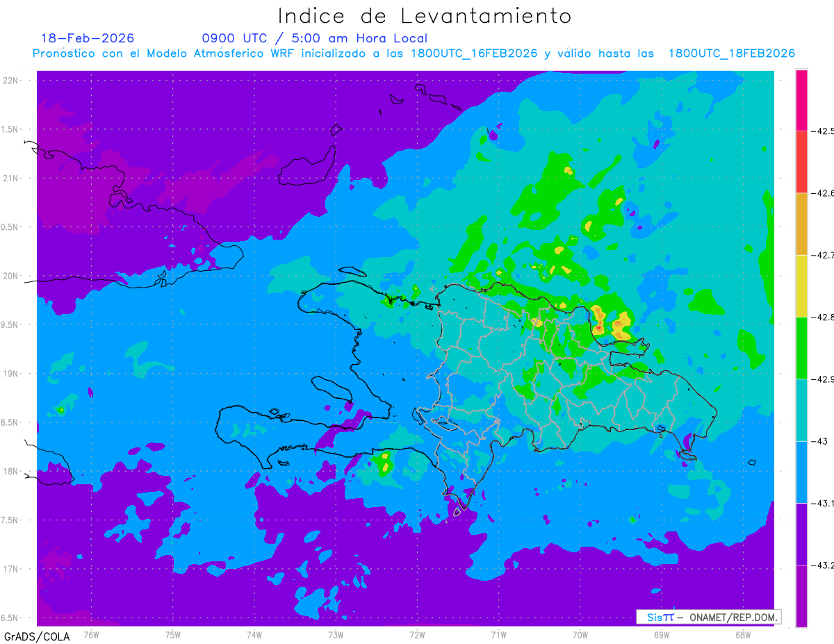Select the light blue swatch in the legend
This screenshot has width=834, height=644.
(x=801, y=472)
